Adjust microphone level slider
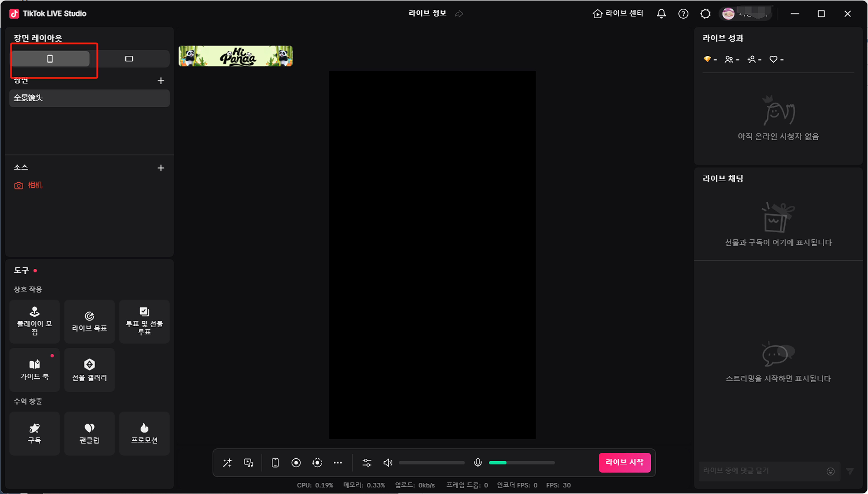The image size is (868, 494). 522,463
